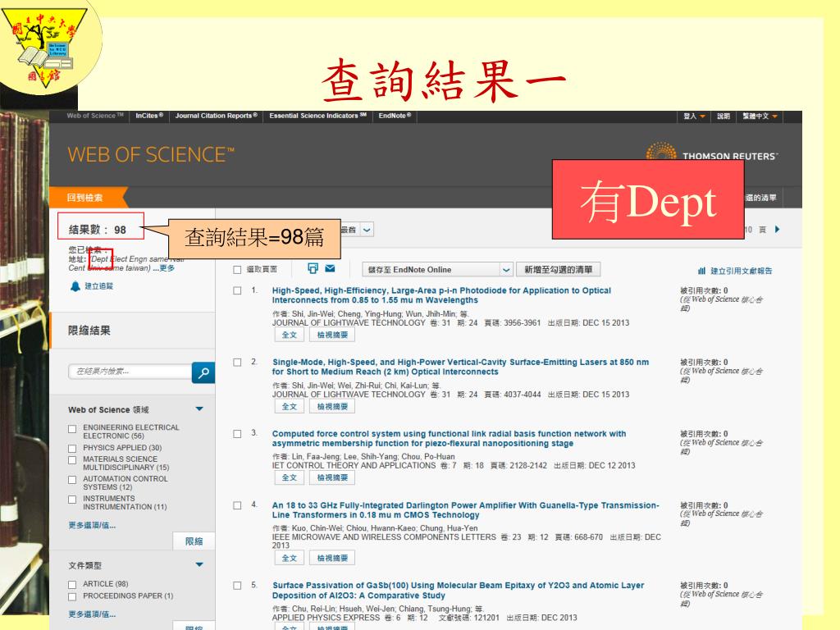Image resolution: width=840 pixels, height=630 pixels.
Task: Click full text button for result 1
Action: pyautogui.click(x=290, y=336)
